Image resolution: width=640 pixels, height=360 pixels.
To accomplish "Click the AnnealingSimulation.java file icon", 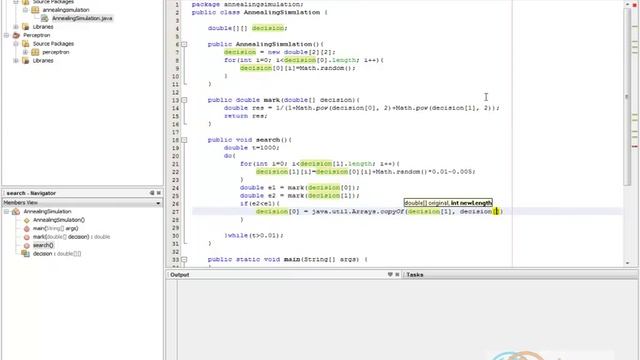I will pyautogui.click(x=45, y=18).
